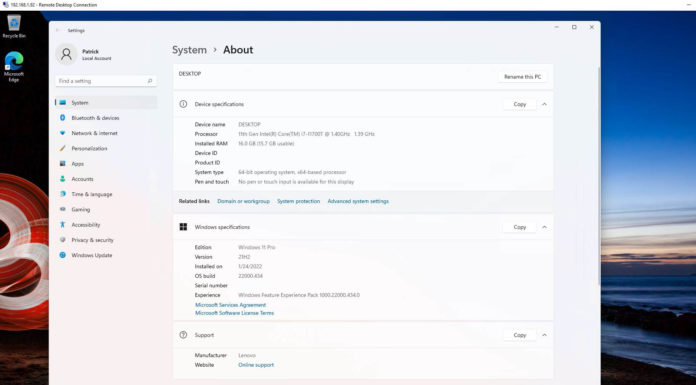Click the Network & internet icon
Image resolution: width=696 pixels, height=385 pixels.
point(63,133)
